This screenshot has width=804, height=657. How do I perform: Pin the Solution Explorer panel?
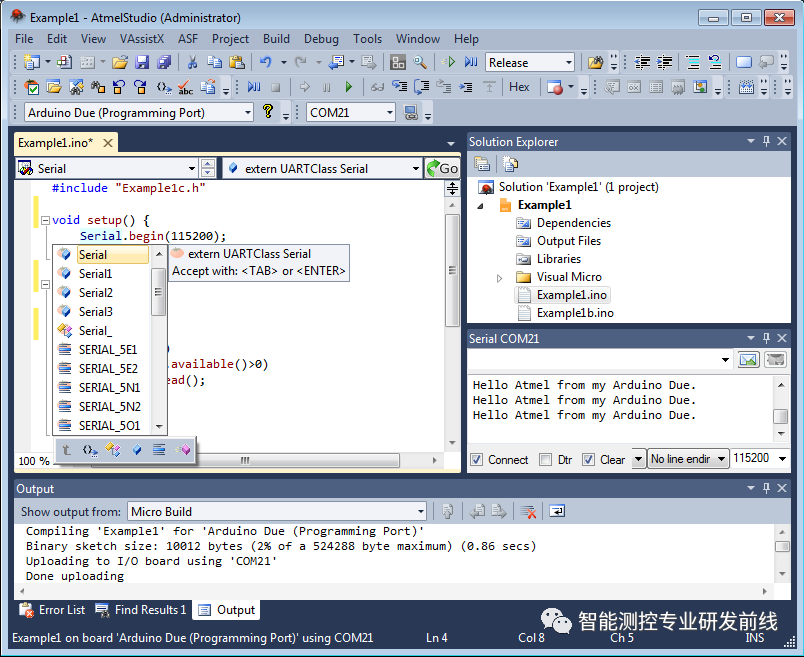pos(766,141)
